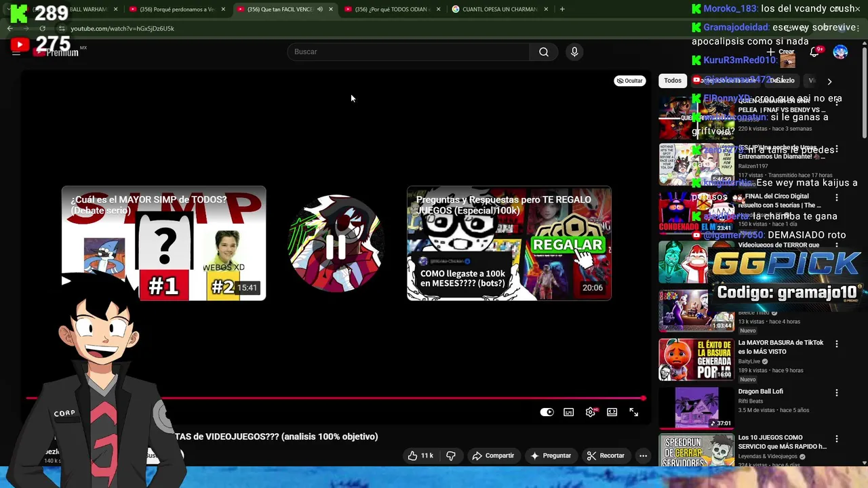Open options for La MAYOR BASURA de TikTok video
This screenshot has width=868, height=488.
[x=836, y=344]
